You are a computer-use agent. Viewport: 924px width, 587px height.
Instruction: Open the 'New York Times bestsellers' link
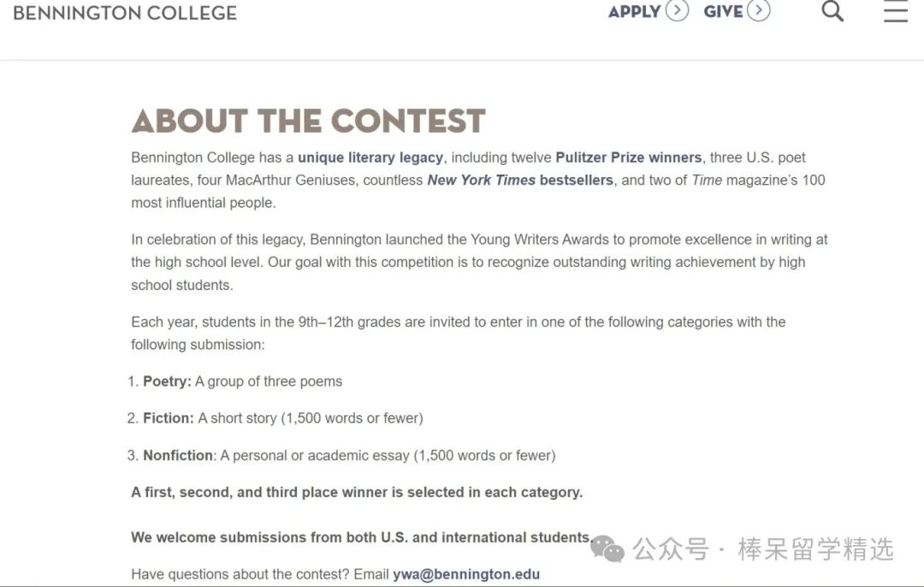[520, 180]
